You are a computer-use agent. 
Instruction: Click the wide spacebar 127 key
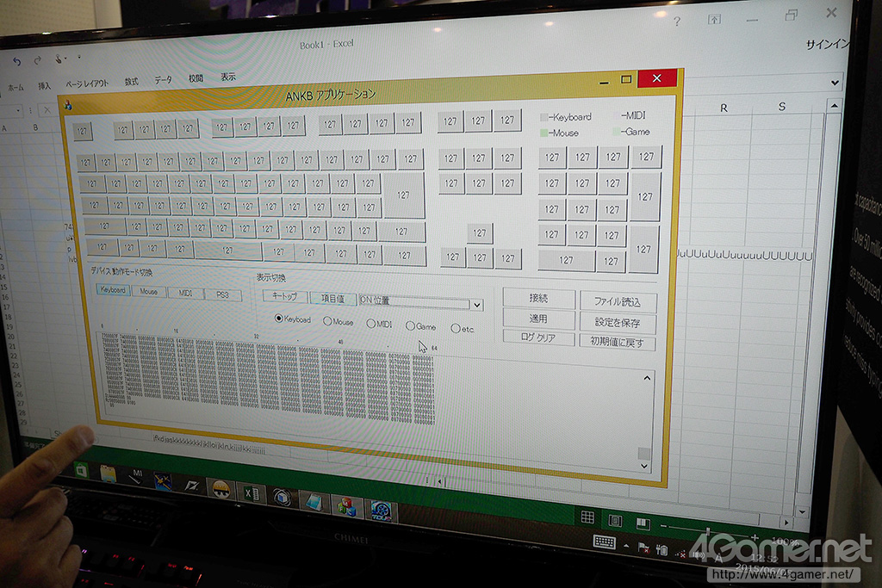pos(227,251)
